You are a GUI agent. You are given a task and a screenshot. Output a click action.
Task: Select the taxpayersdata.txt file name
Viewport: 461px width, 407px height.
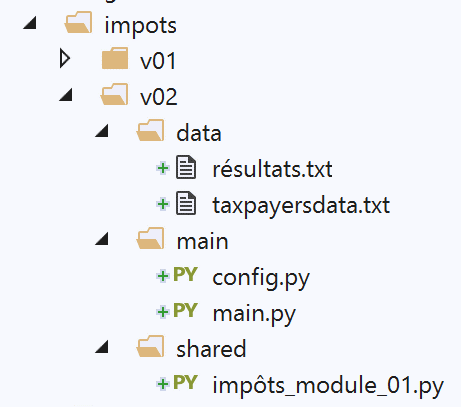(301, 206)
